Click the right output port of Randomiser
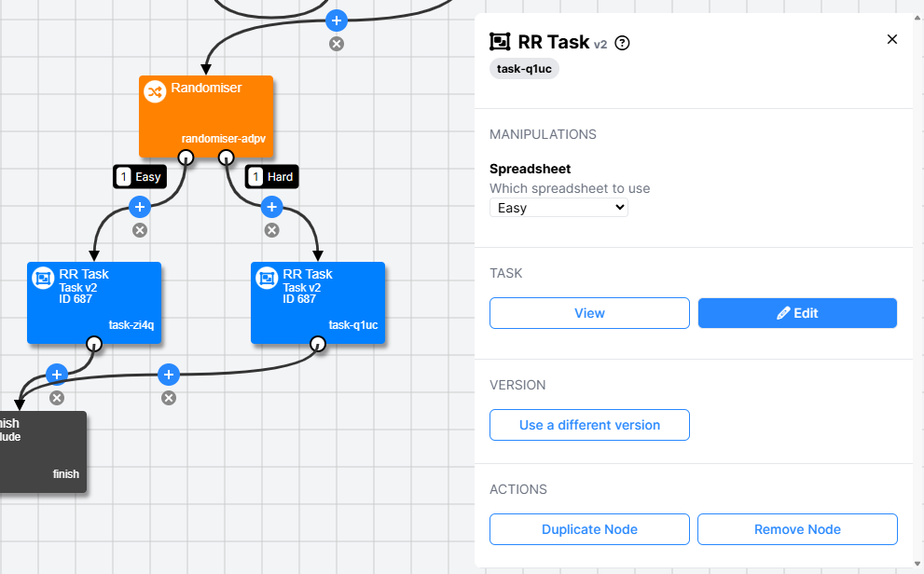The width and height of the screenshot is (924, 574). [x=227, y=157]
